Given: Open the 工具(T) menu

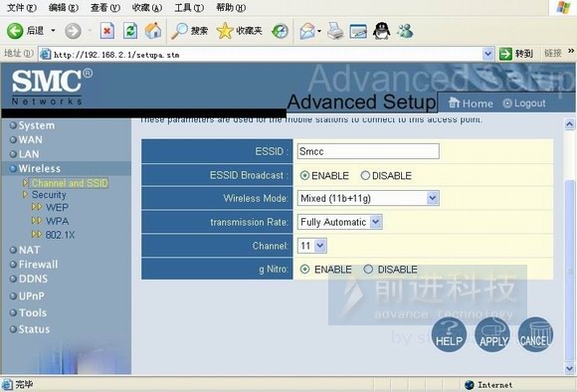Looking at the screenshot, I should pyautogui.click(x=189, y=7).
